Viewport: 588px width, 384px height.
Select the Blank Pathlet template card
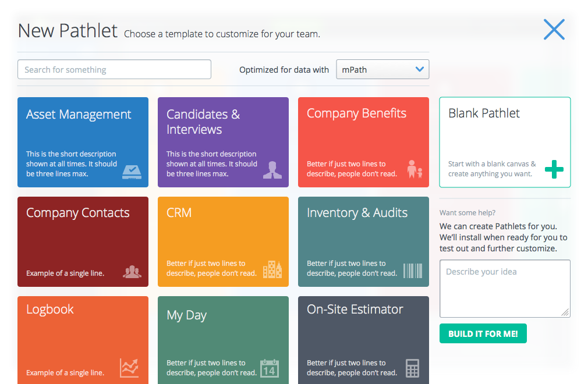point(504,141)
